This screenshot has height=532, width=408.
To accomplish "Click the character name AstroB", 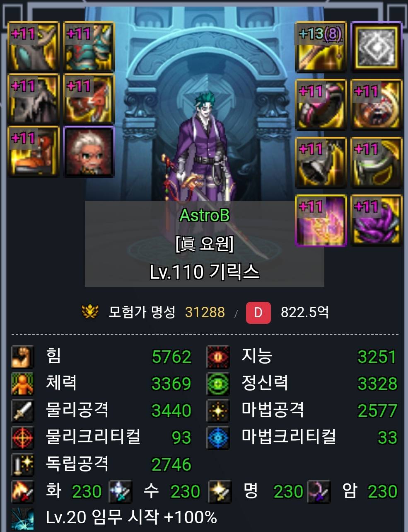I will point(204,215).
